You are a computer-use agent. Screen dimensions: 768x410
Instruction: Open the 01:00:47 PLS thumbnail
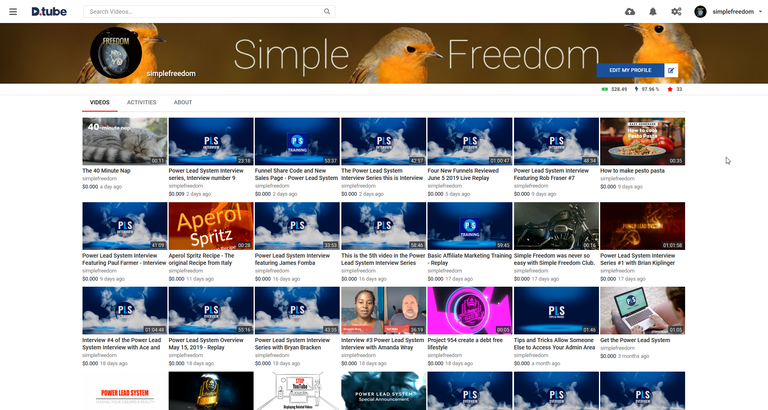[470, 141]
